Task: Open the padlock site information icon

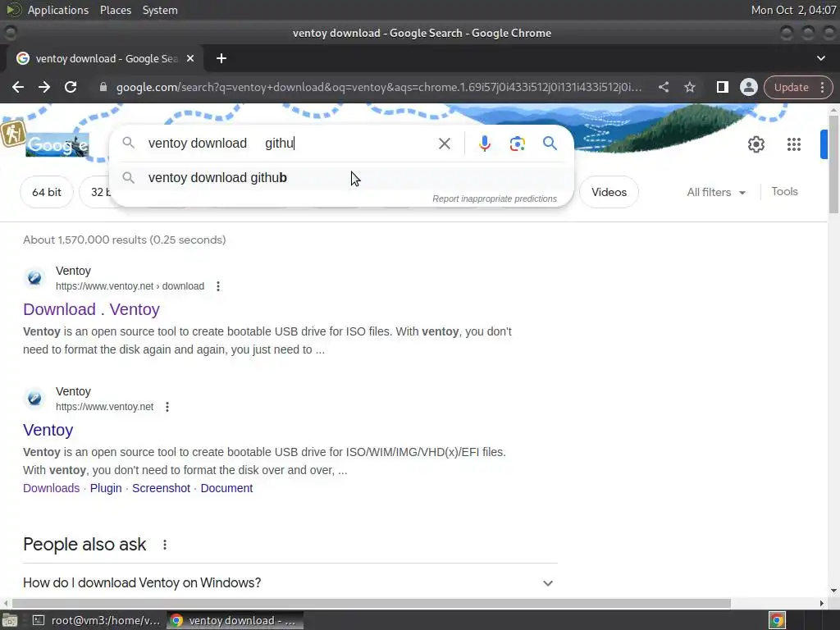Action: [103, 87]
